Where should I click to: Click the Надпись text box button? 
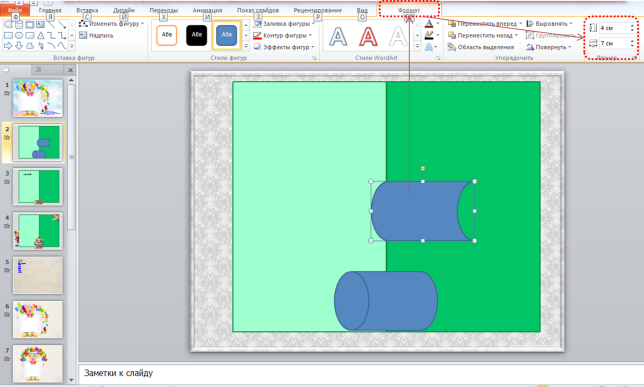click(96, 35)
